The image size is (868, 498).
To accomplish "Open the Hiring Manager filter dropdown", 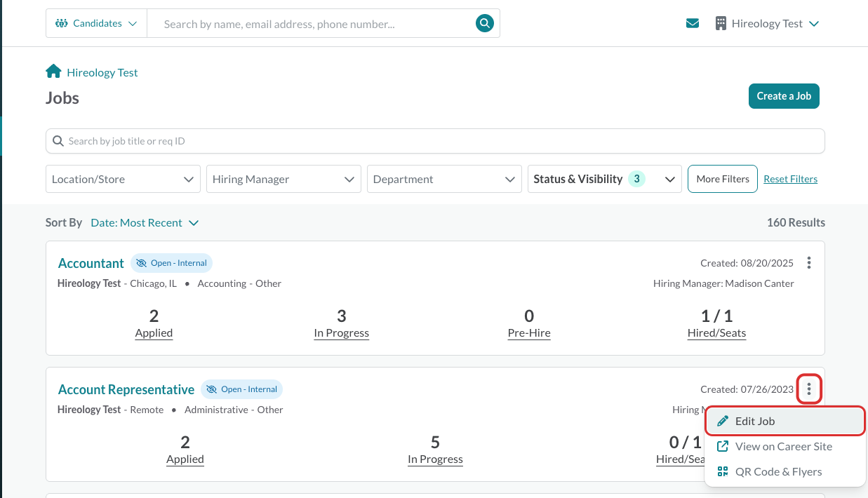I will (x=283, y=179).
